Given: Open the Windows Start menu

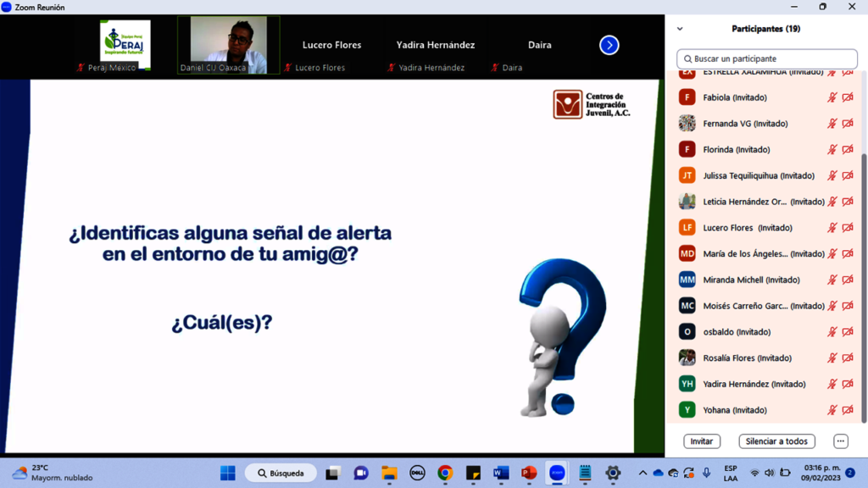Looking at the screenshot, I should pyautogui.click(x=227, y=473).
